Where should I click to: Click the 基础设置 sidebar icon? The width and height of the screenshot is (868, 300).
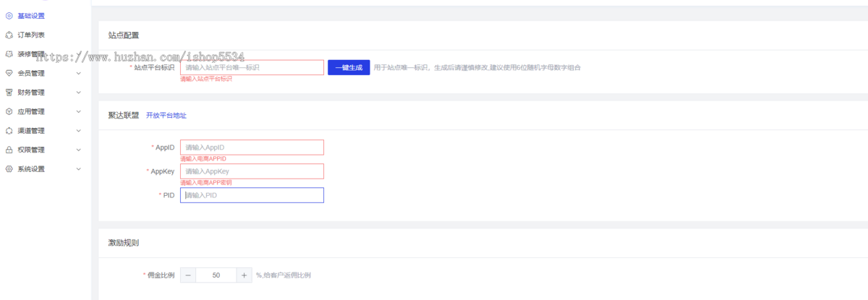click(x=9, y=15)
